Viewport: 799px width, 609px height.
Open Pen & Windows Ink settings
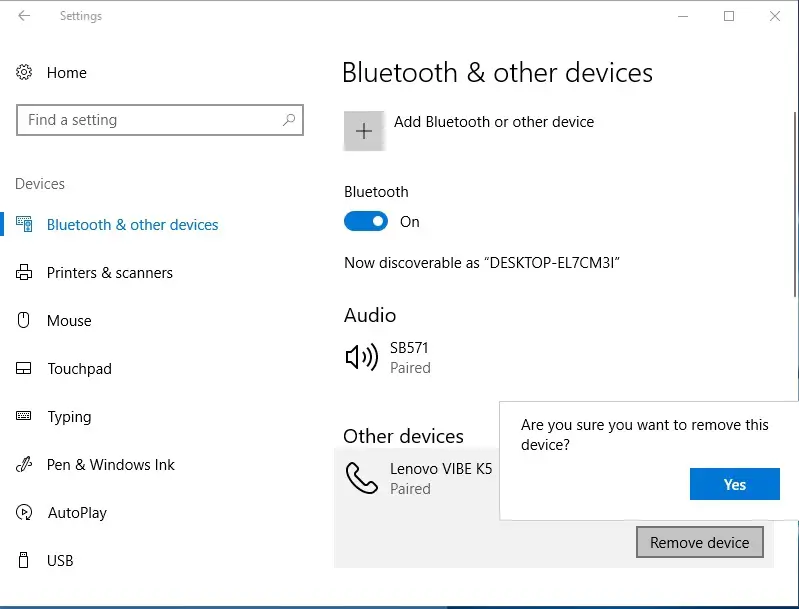pyautogui.click(x=111, y=465)
